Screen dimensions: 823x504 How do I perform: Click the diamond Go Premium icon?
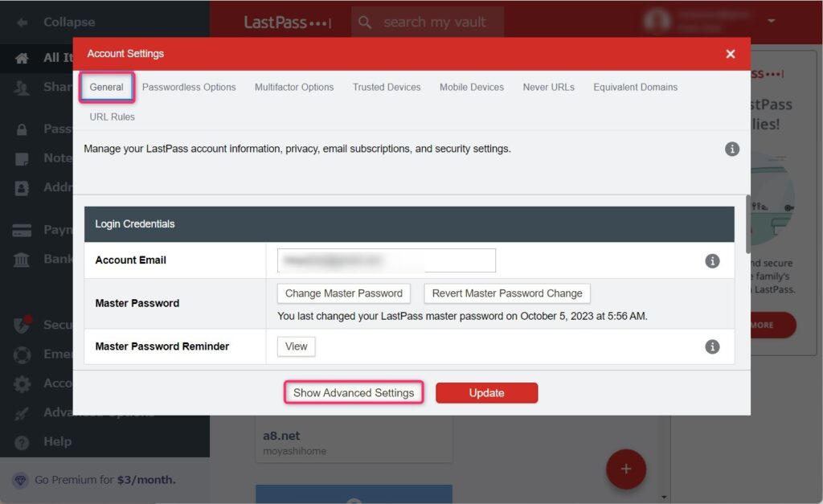20,480
